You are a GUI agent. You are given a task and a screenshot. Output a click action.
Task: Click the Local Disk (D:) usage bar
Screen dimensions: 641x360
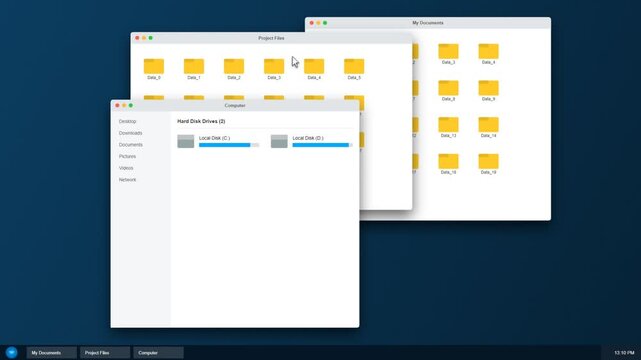[323, 145]
